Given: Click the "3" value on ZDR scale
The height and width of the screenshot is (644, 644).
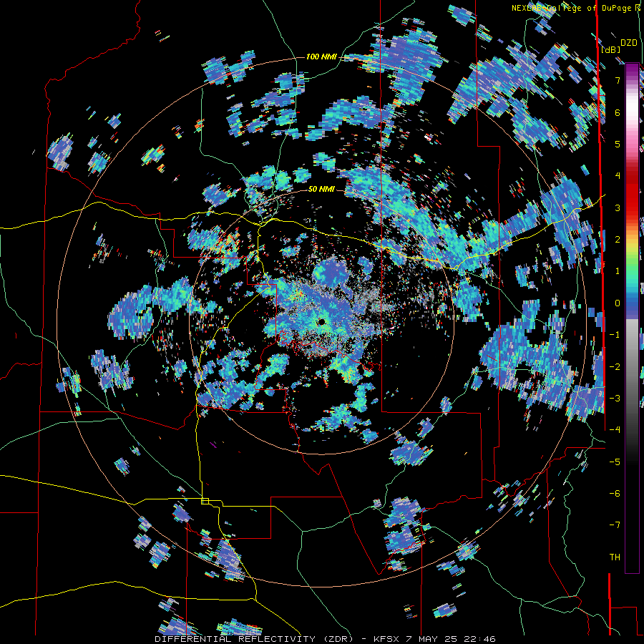Looking at the screenshot, I should pos(618,208).
